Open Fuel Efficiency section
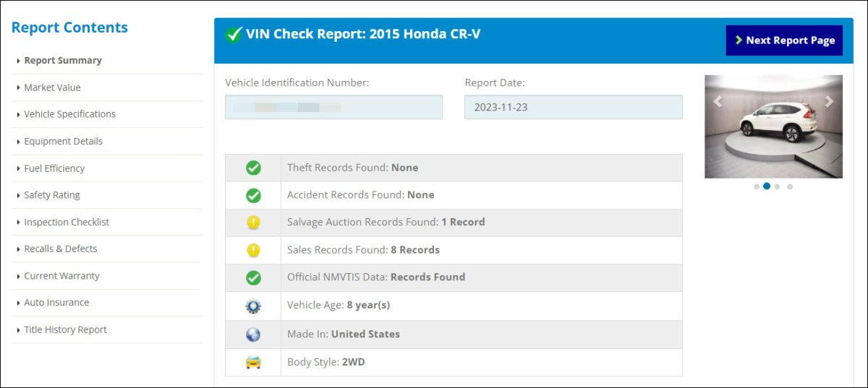Screen dimensions: 868x388 click(54, 168)
